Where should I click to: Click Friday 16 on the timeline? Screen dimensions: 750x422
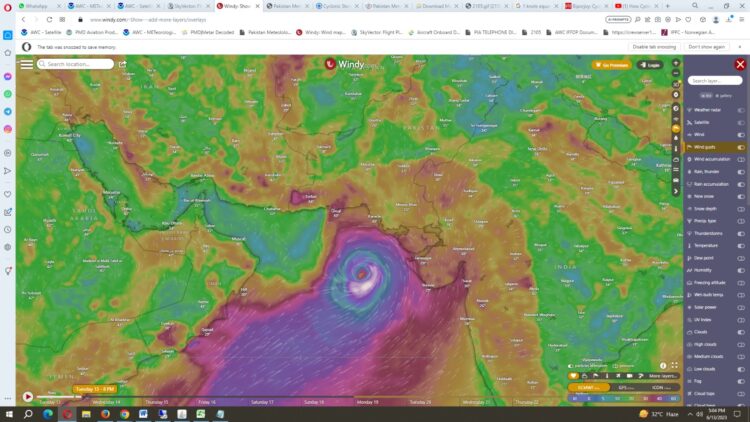point(207,402)
